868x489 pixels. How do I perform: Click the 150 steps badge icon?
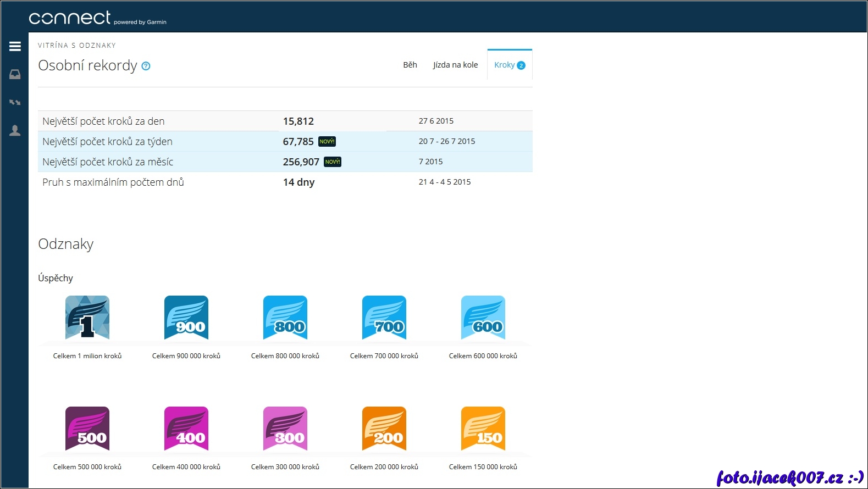(x=483, y=429)
